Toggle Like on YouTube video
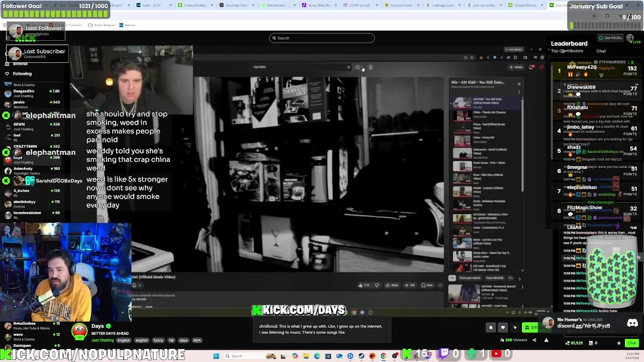The width and height of the screenshot is (644, 362). click(364, 285)
